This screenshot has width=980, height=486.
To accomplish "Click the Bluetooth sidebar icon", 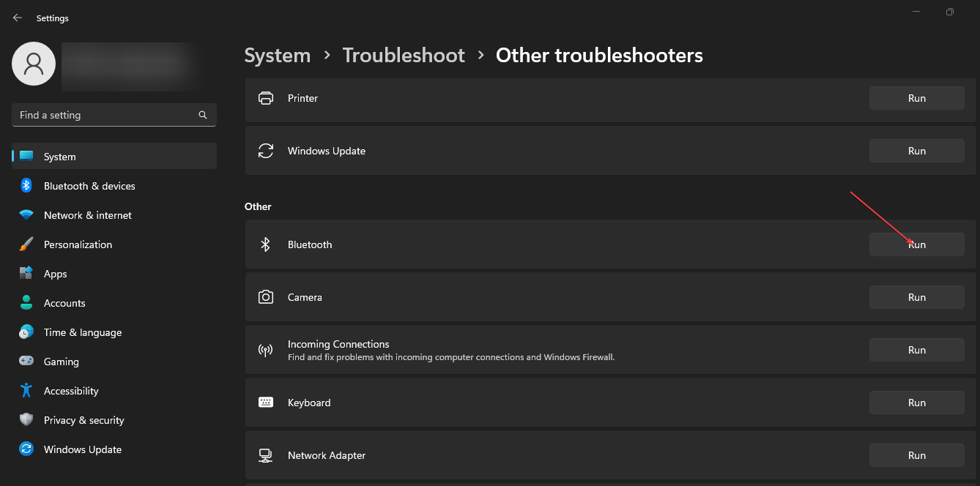I will point(26,186).
